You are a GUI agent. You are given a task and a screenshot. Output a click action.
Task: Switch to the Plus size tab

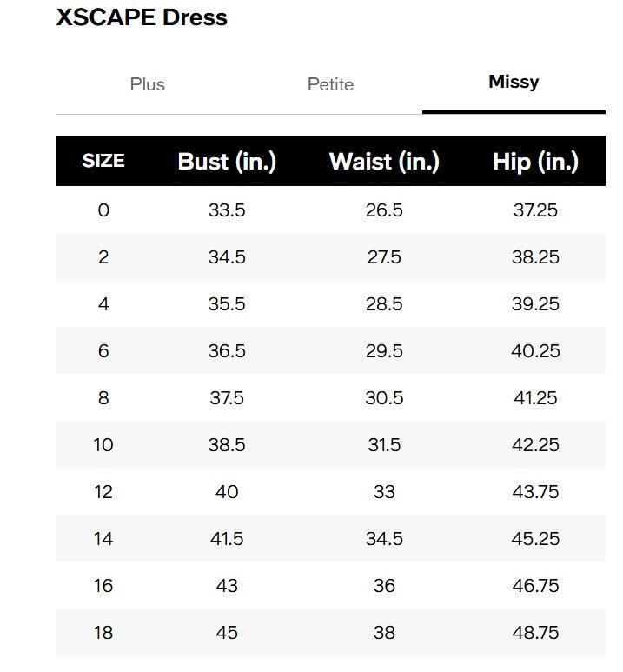(x=148, y=84)
